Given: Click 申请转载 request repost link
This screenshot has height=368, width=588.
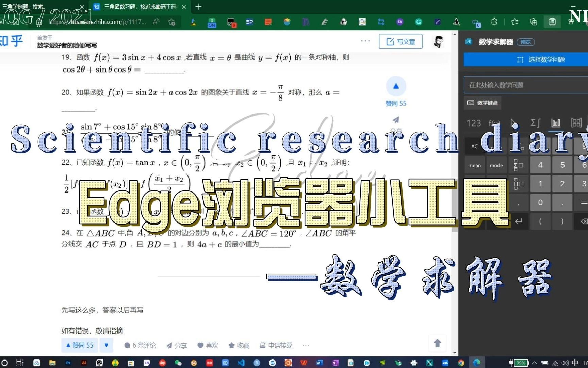Looking at the screenshot, I should [x=276, y=346].
